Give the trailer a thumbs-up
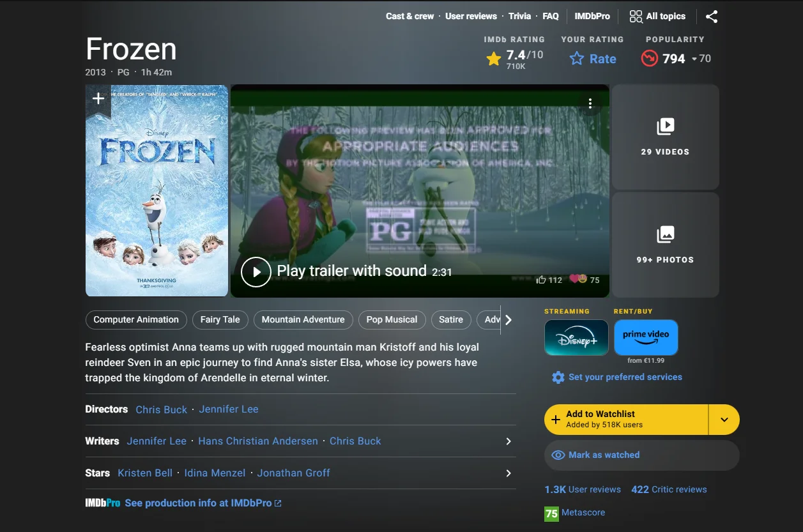This screenshot has width=803, height=532. 541,279
